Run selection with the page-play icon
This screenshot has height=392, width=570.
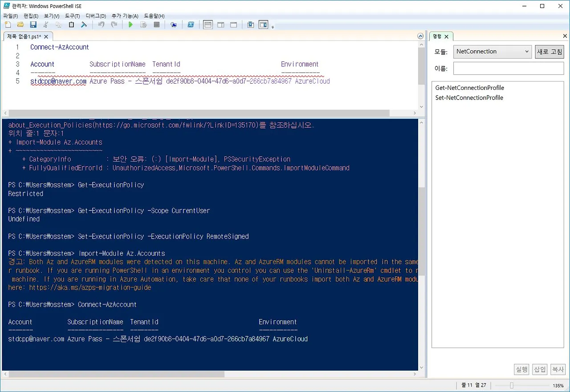[143, 25]
